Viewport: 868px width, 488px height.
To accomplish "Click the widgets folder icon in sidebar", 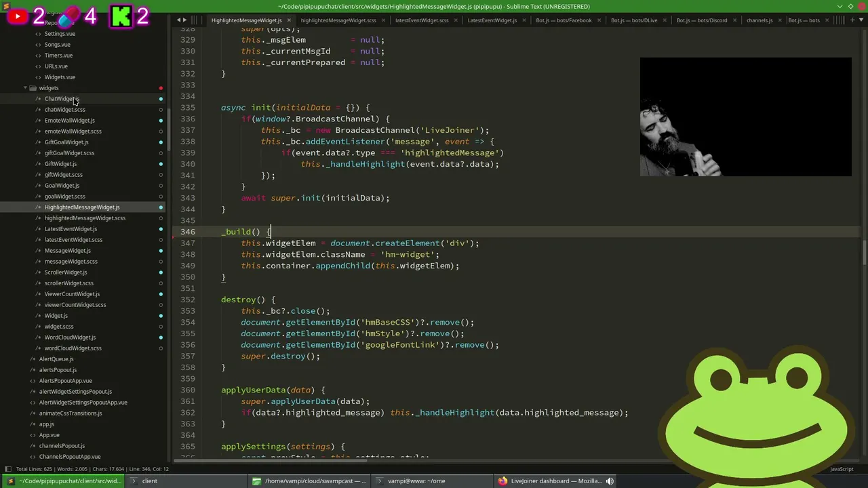I will [33, 88].
